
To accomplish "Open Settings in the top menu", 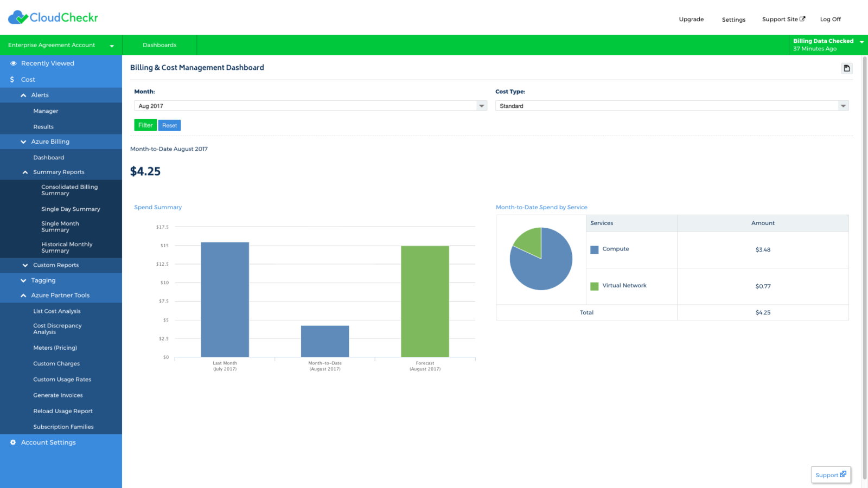I will coord(733,20).
